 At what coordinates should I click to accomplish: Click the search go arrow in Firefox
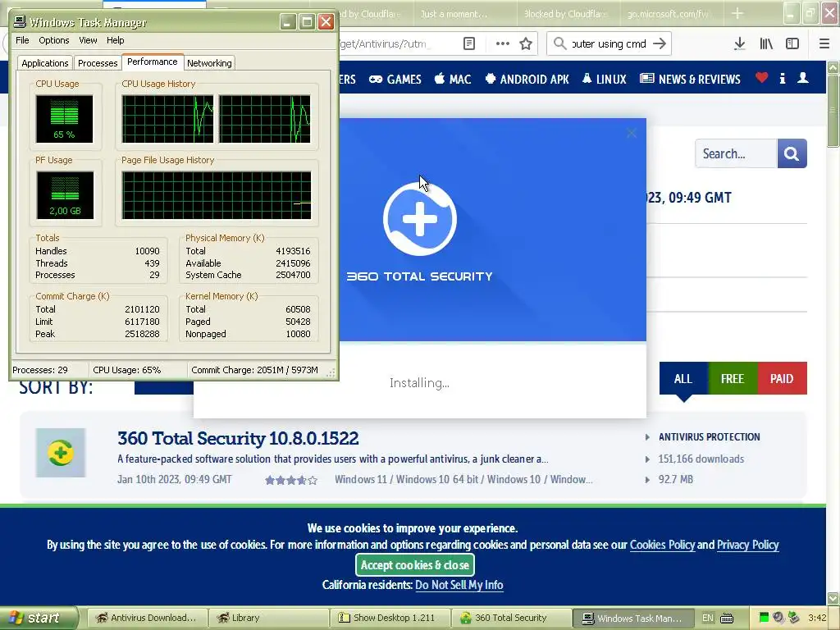click(660, 44)
